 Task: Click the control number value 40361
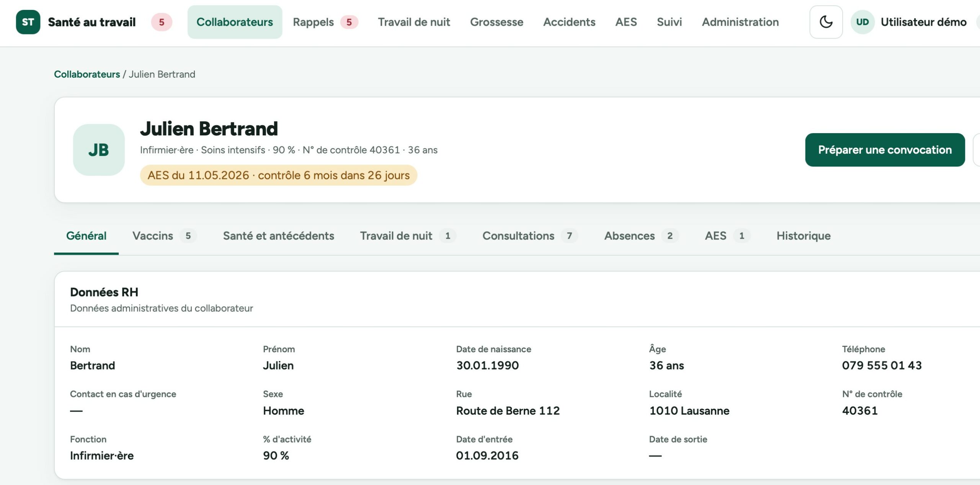point(860,410)
